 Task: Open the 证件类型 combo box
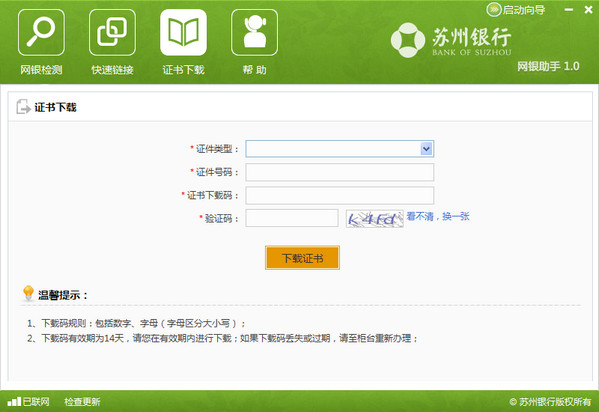tap(340, 149)
